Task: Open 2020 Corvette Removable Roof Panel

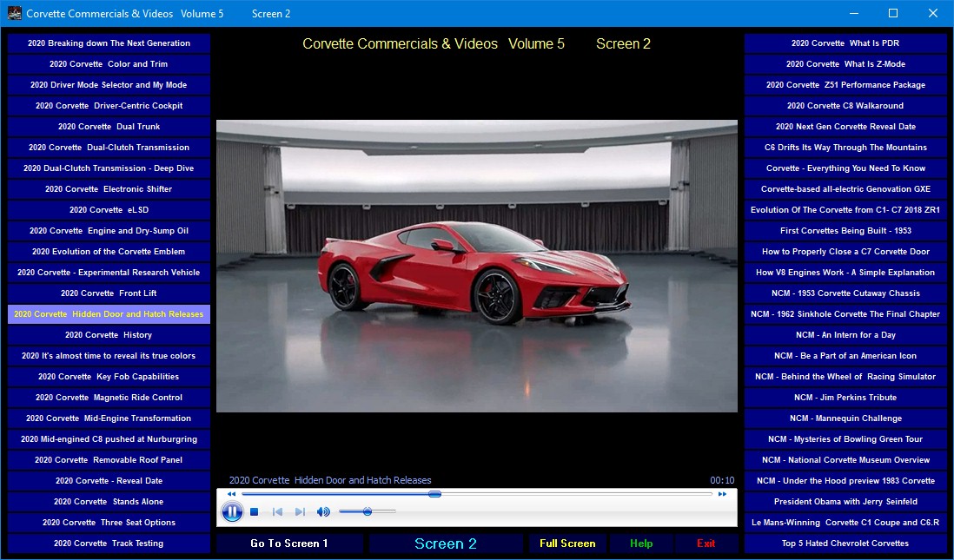Action: click(109, 459)
